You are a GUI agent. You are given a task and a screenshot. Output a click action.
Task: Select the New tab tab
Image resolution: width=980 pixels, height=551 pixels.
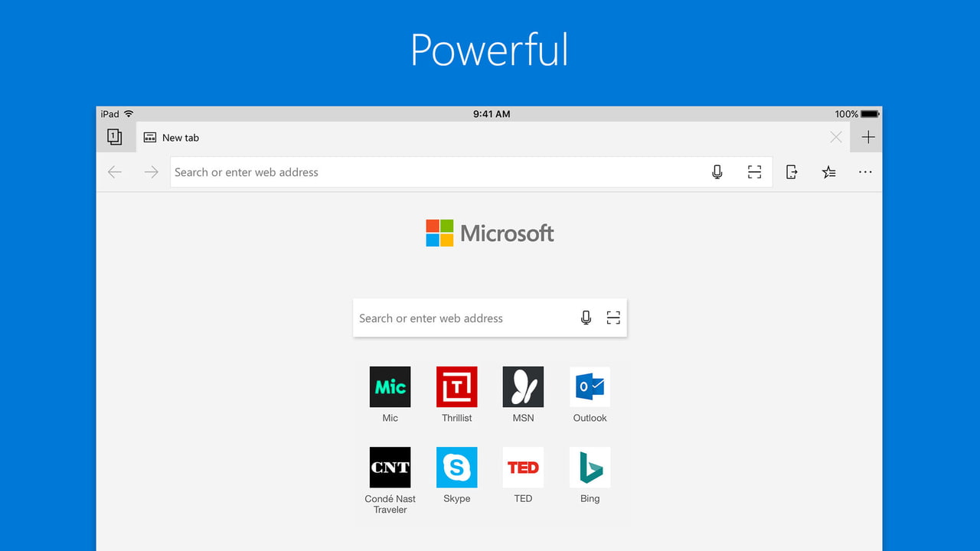[x=181, y=138]
